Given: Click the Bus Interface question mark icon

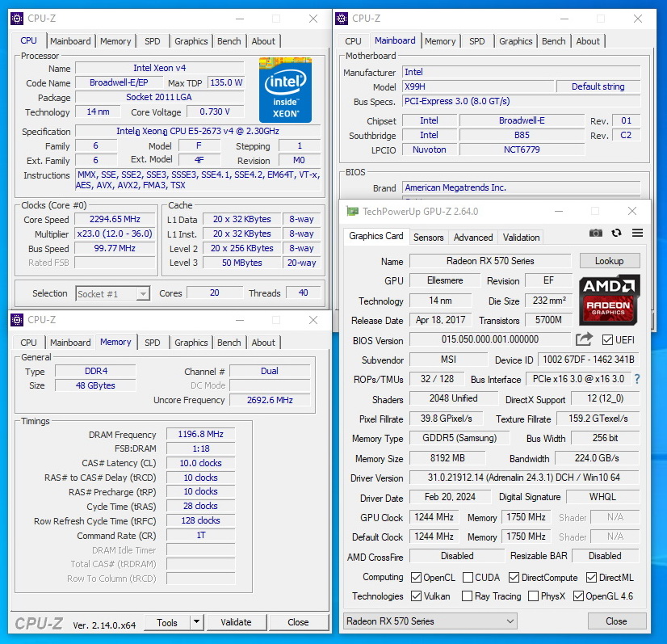Looking at the screenshot, I should [637, 379].
